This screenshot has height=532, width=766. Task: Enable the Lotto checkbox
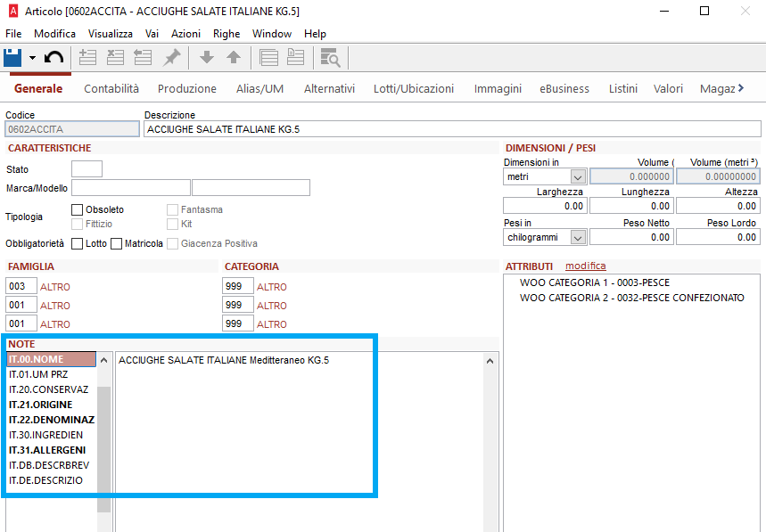pyautogui.click(x=77, y=243)
